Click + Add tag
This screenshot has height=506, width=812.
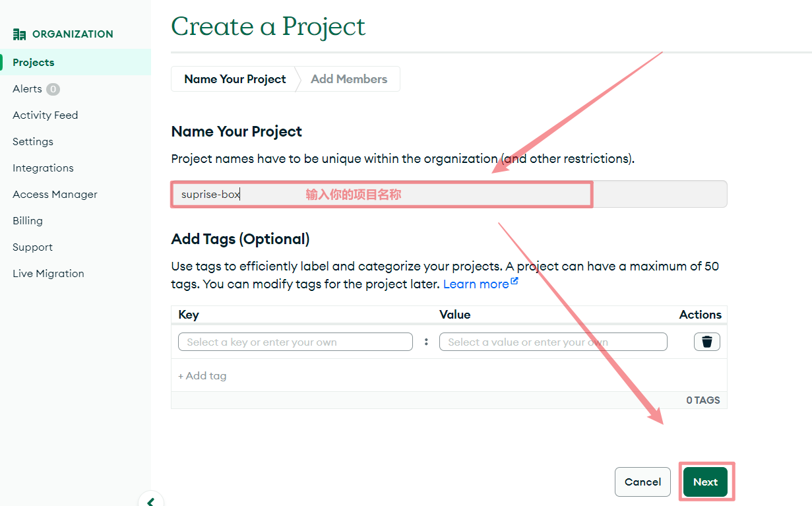202,376
